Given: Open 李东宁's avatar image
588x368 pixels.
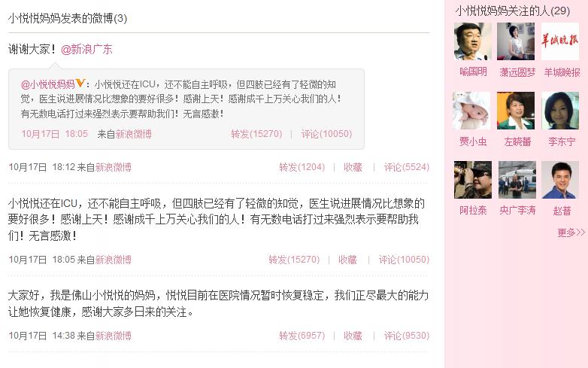Looking at the screenshot, I should [560, 111].
